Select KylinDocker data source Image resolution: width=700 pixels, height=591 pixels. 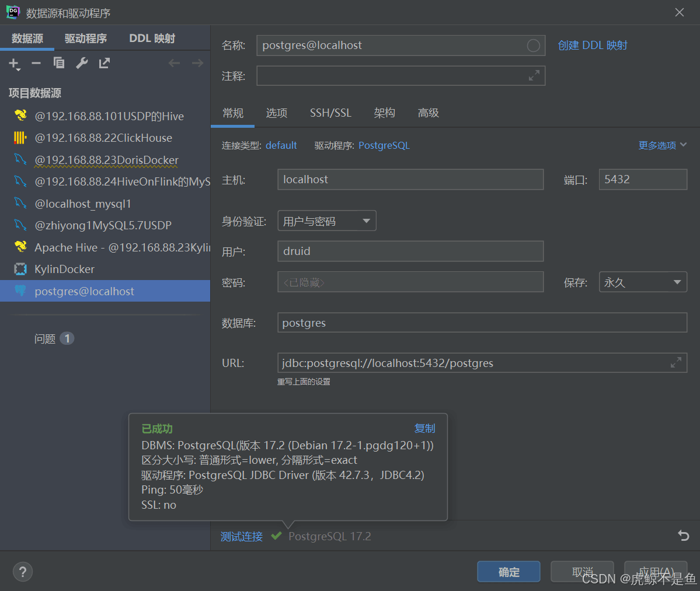coord(105,269)
